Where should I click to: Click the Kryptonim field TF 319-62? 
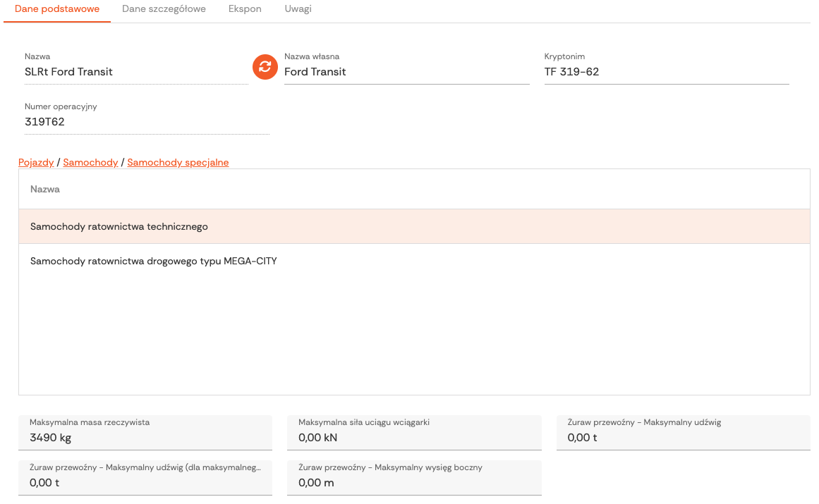666,72
